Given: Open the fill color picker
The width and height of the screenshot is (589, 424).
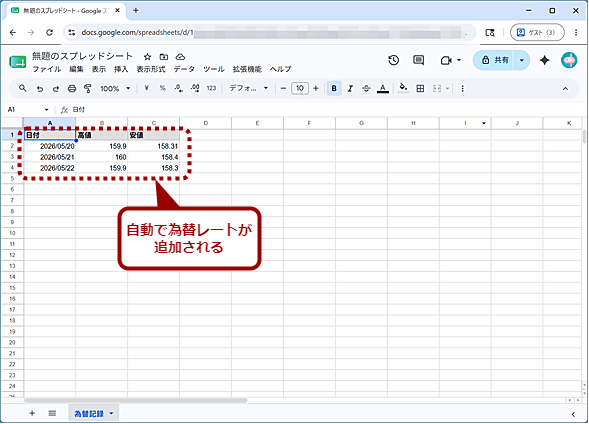Looking at the screenshot, I should coord(403,88).
